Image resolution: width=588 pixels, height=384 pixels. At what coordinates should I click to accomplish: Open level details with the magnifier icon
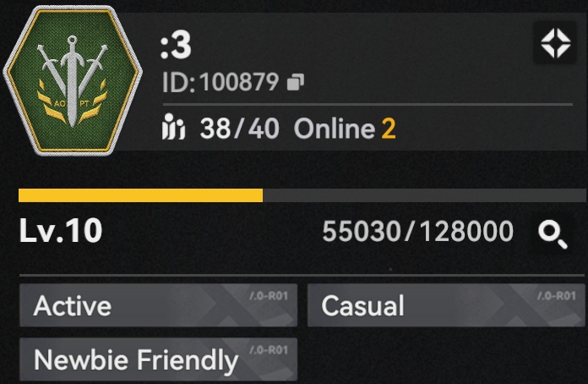(x=553, y=234)
